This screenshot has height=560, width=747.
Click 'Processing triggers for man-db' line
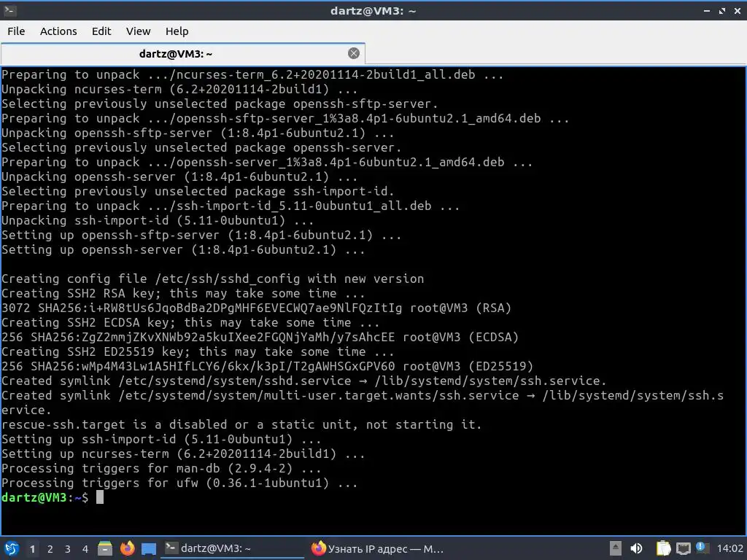pyautogui.click(x=161, y=469)
